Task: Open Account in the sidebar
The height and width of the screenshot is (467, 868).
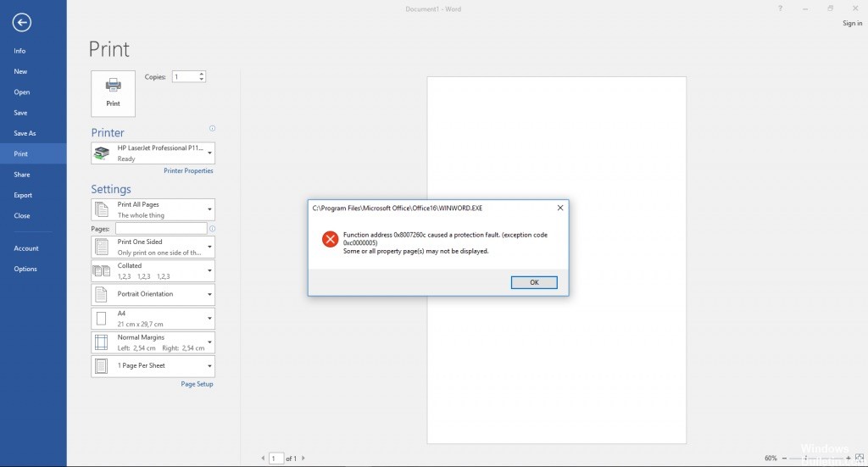Action: pyautogui.click(x=33, y=248)
